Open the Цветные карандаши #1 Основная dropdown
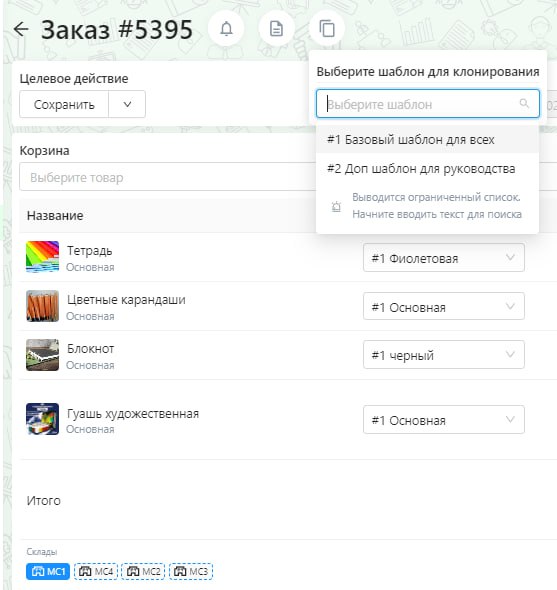 coord(444,307)
